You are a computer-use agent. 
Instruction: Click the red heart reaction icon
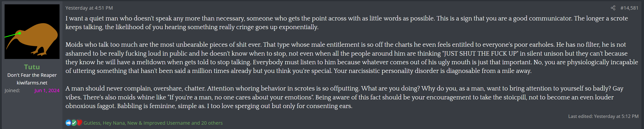[x=80, y=123]
